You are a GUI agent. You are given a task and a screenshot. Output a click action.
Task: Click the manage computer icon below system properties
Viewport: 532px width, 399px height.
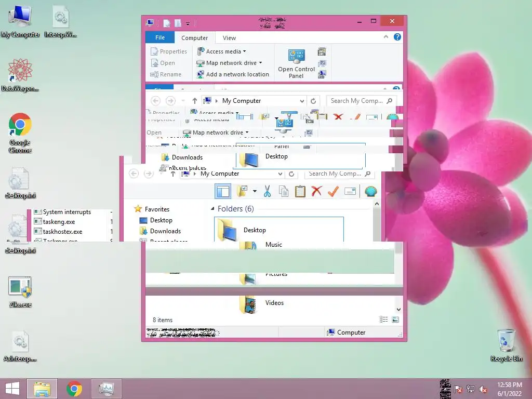(x=322, y=74)
